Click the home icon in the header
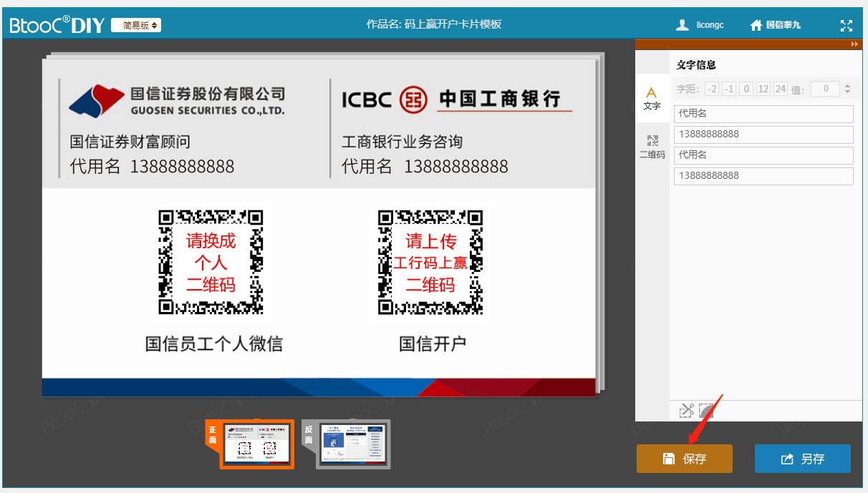The width and height of the screenshot is (868, 493). pos(756,25)
